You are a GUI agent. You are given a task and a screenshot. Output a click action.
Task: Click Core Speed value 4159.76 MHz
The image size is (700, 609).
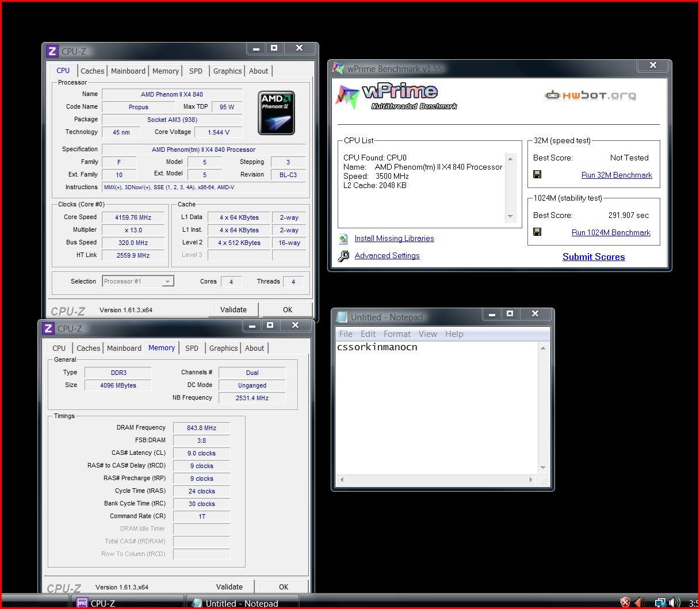tap(133, 217)
